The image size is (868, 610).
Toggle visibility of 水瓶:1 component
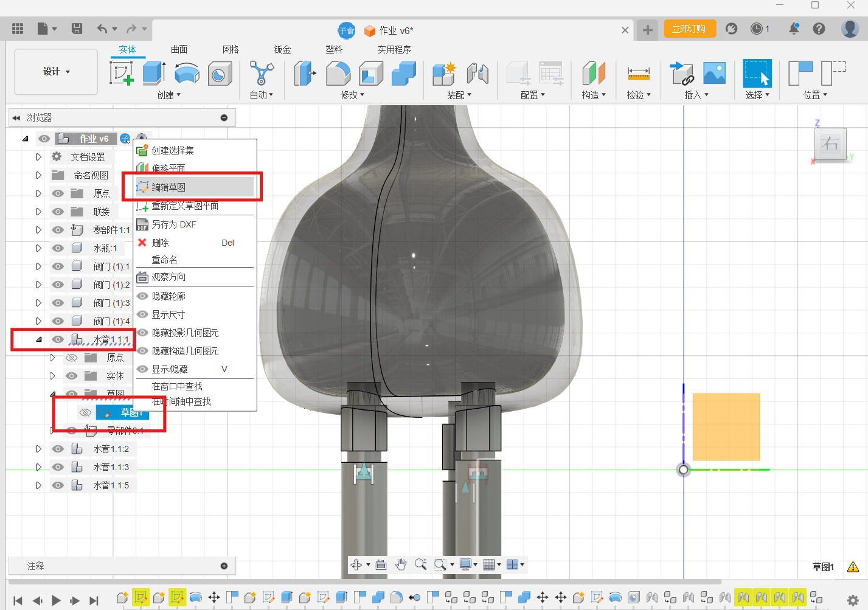(x=58, y=248)
